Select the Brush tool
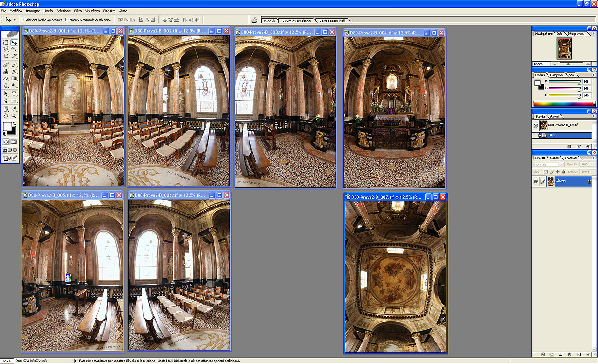 [14, 64]
